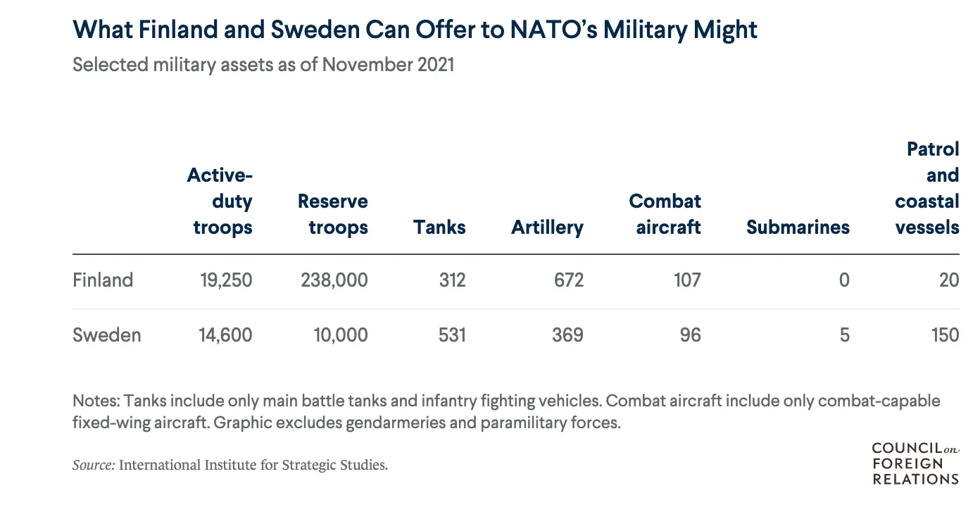Select the Sweden row label
The height and width of the screenshot is (524, 980).
(x=107, y=335)
